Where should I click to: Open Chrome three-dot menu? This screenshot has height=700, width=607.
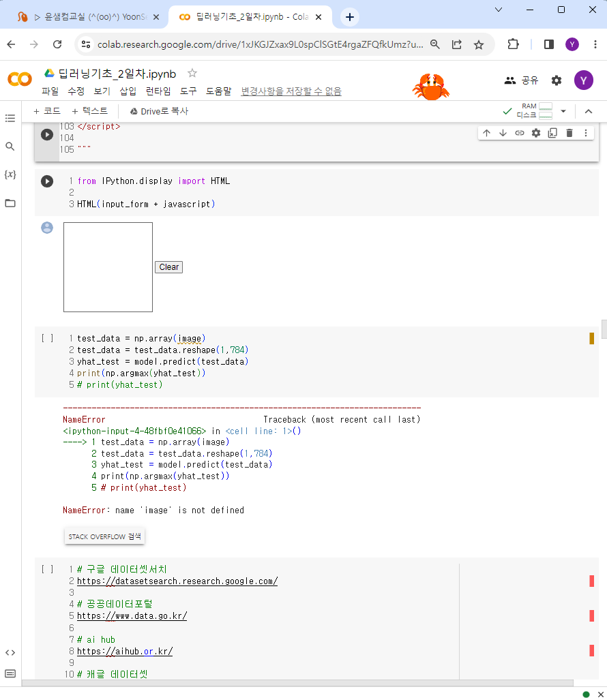click(595, 44)
